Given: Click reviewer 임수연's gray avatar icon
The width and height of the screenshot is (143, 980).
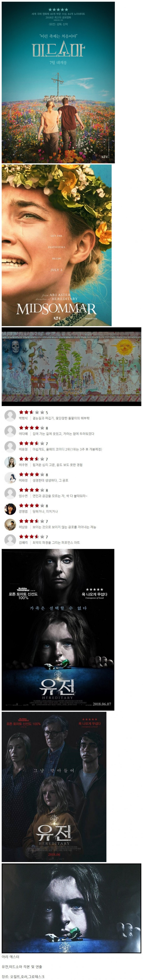Looking at the screenshot, I should tap(10, 493).
